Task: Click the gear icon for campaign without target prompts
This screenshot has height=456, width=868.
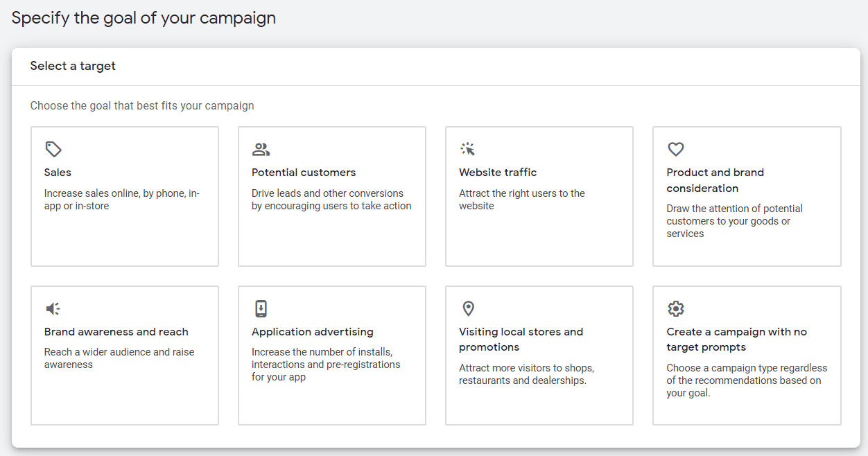Action: pyautogui.click(x=675, y=308)
